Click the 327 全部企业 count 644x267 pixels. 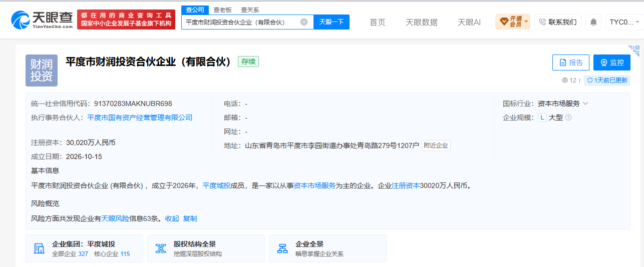click(x=83, y=254)
